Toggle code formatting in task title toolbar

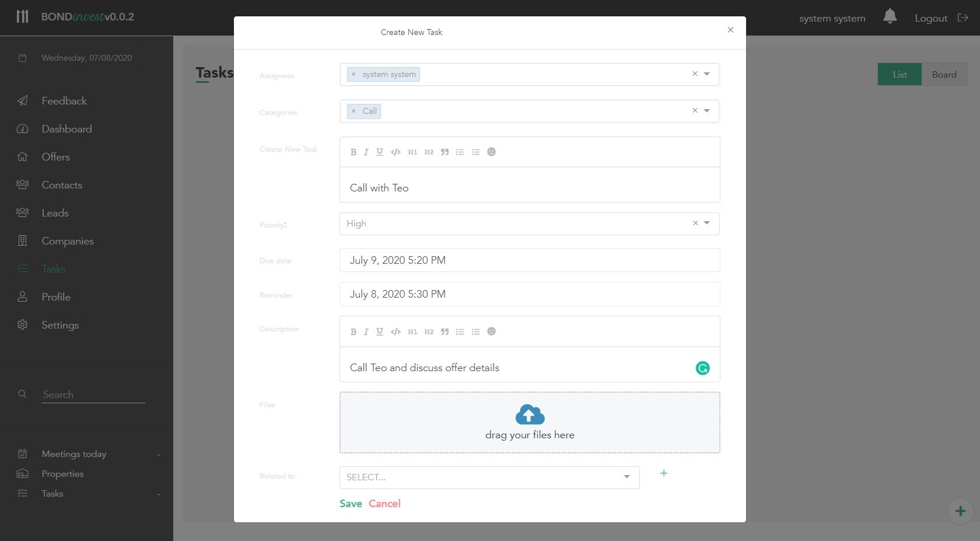click(x=395, y=152)
